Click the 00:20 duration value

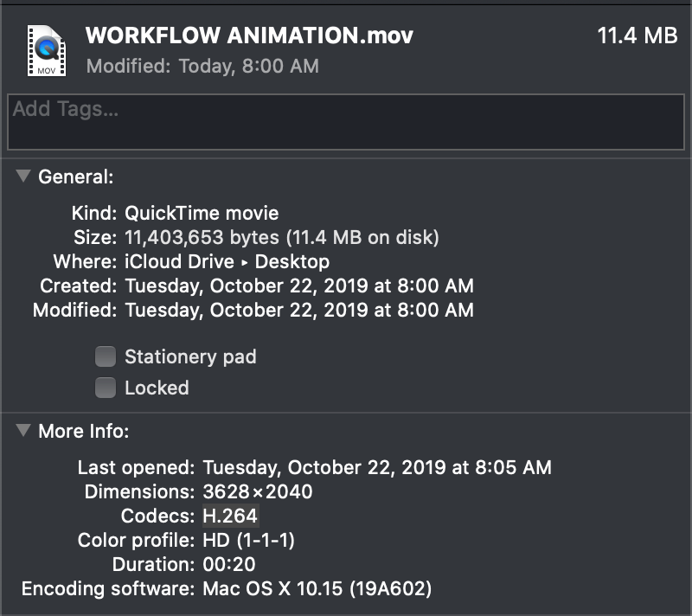coord(227,565)
